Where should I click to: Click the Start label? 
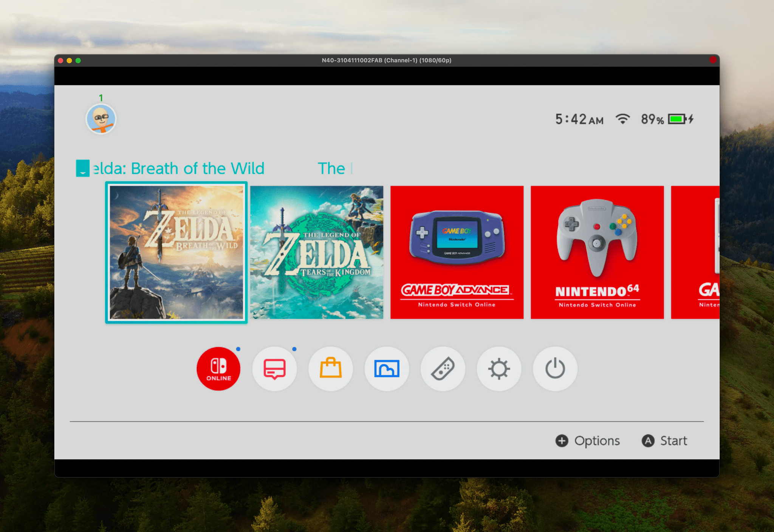(x=673, y=441)
